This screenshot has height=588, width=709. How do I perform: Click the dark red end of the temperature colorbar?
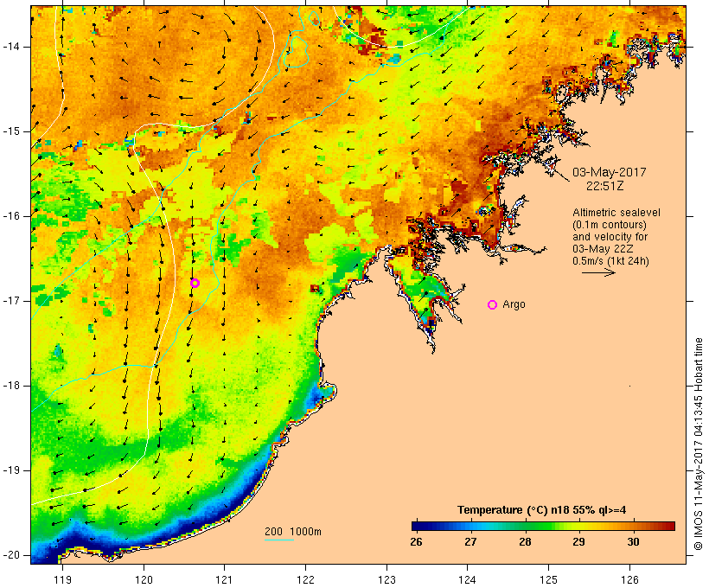[x=669, y=526]
